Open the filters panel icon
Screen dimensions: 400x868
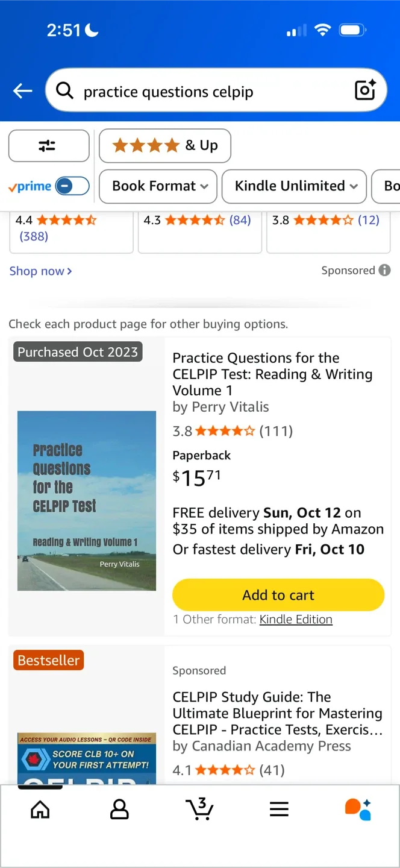(49, 145)
